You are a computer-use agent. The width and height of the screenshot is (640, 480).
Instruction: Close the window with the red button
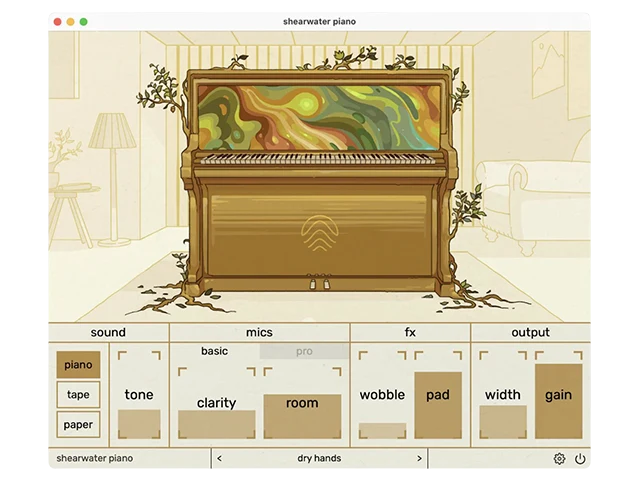[58, 22]
